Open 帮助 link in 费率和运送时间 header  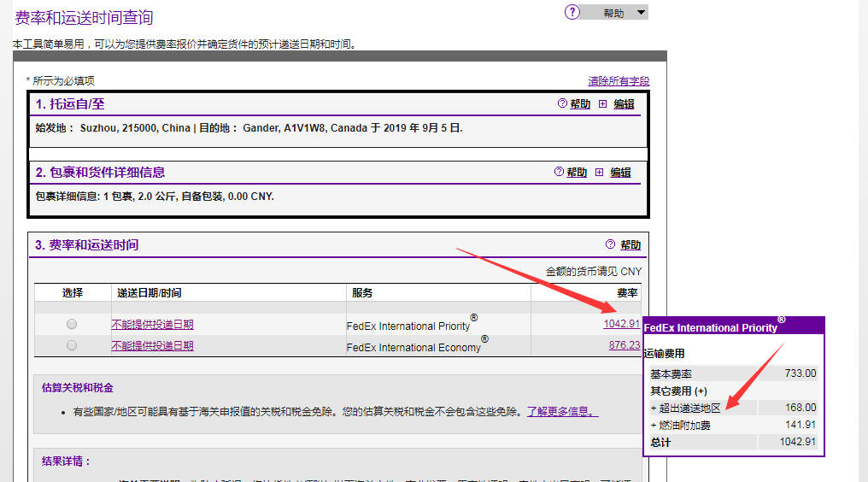coord(630,245)
